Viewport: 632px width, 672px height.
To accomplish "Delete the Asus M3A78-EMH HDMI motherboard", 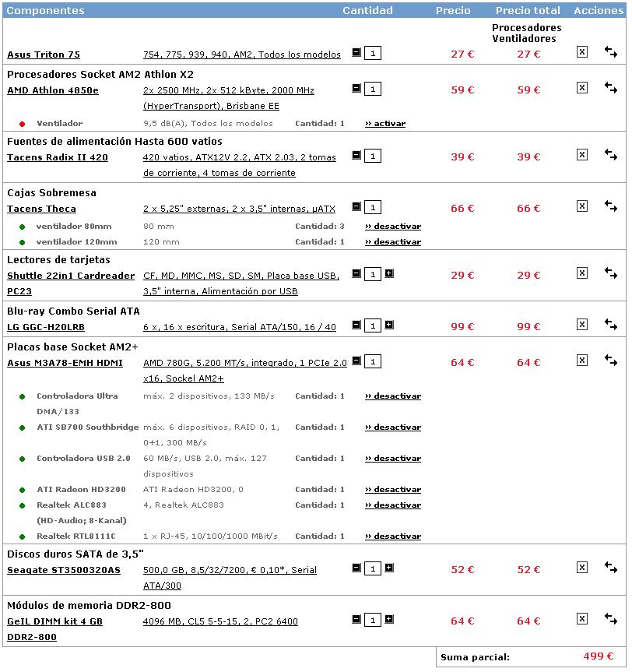I will coord(581,361).
